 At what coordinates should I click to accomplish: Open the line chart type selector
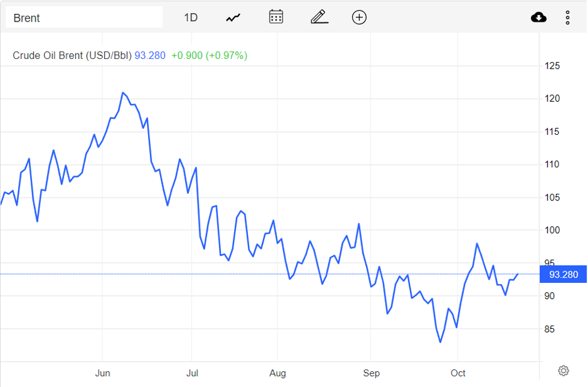coord(233,17)
